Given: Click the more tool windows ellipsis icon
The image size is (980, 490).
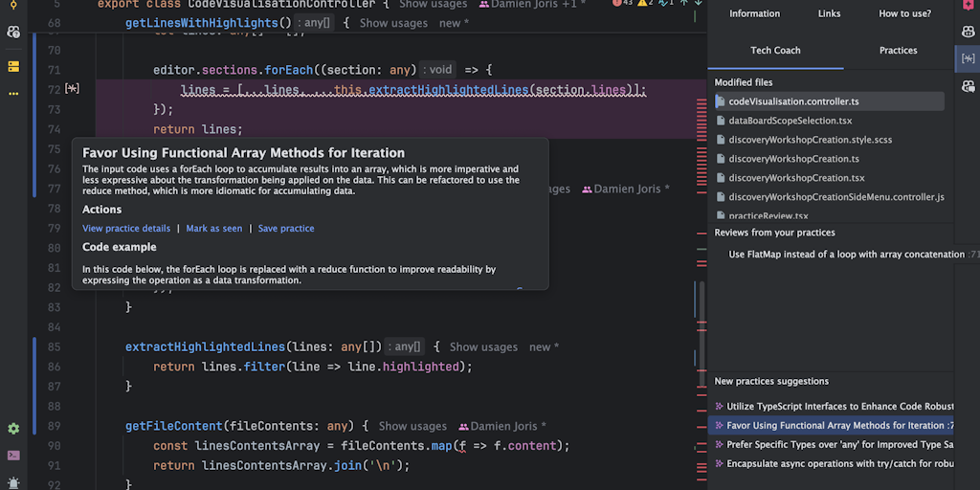Looking at the screenshot, I should (x=13, y=94).
